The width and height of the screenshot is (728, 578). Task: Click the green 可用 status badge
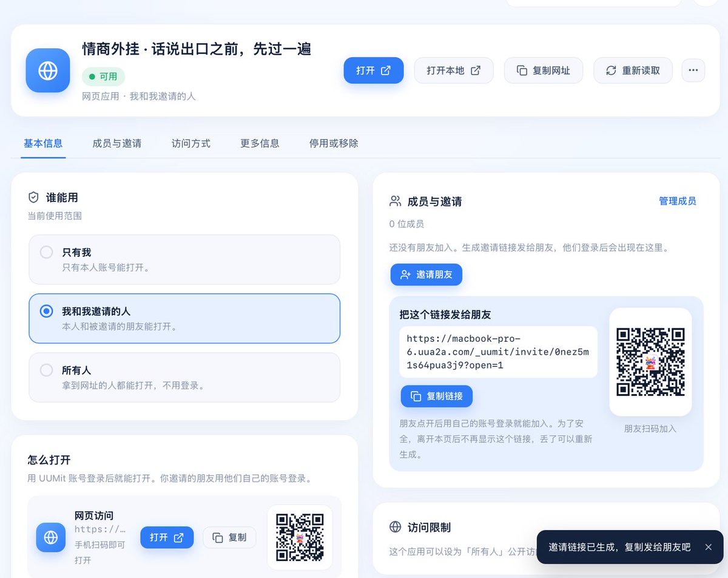tap(104, 76)
